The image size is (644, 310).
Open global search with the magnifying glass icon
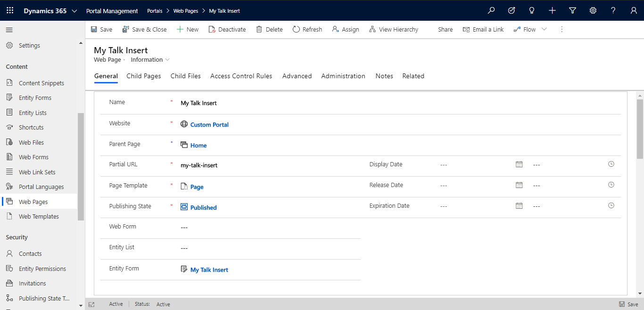[491, 10]
